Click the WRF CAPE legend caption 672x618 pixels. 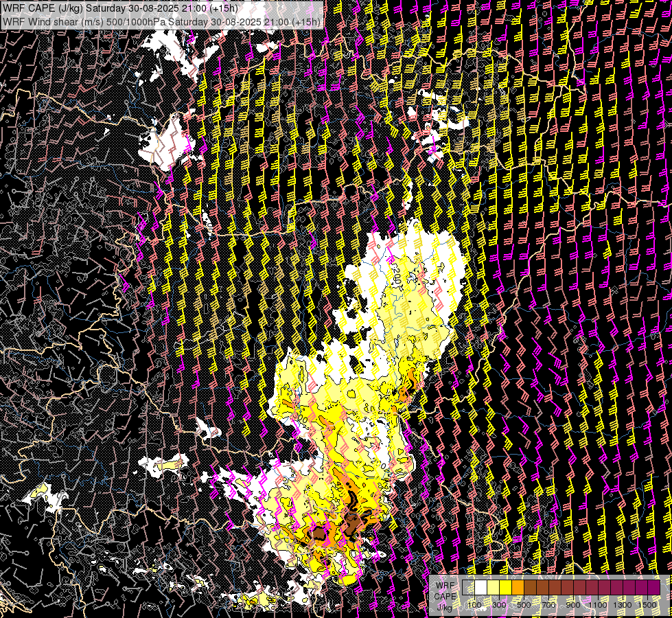[445, 591]
